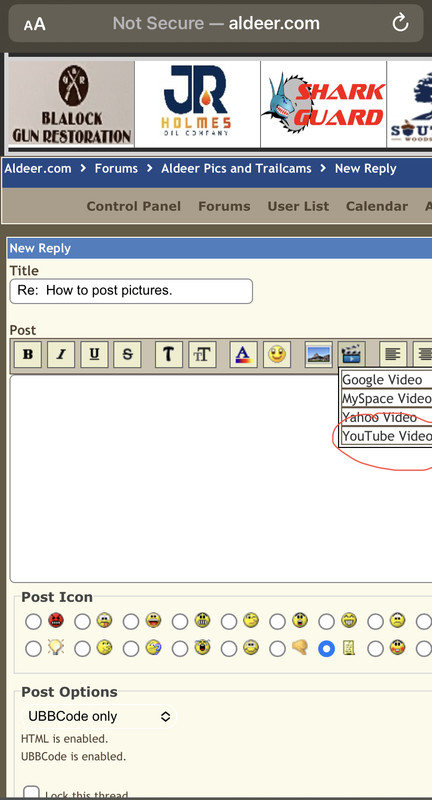Click the Title input field
Viewport: 432px width, 800px height.
click(131, 291)
